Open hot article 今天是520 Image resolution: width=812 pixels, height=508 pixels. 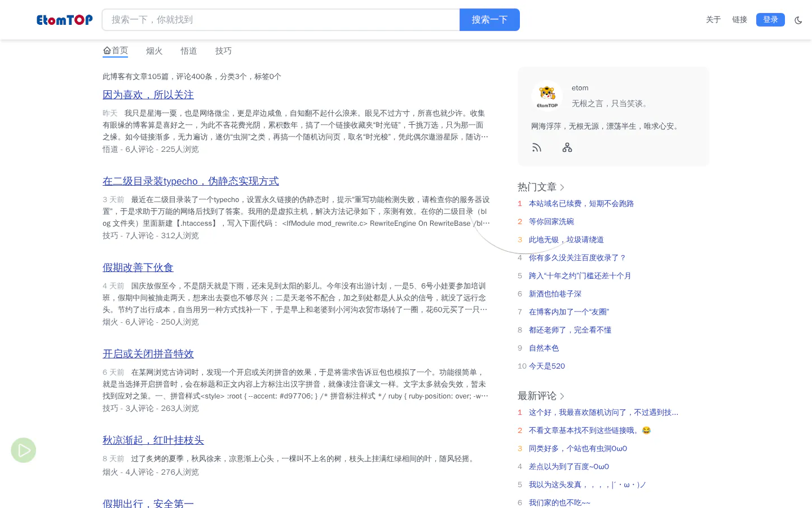pos(547,366)
